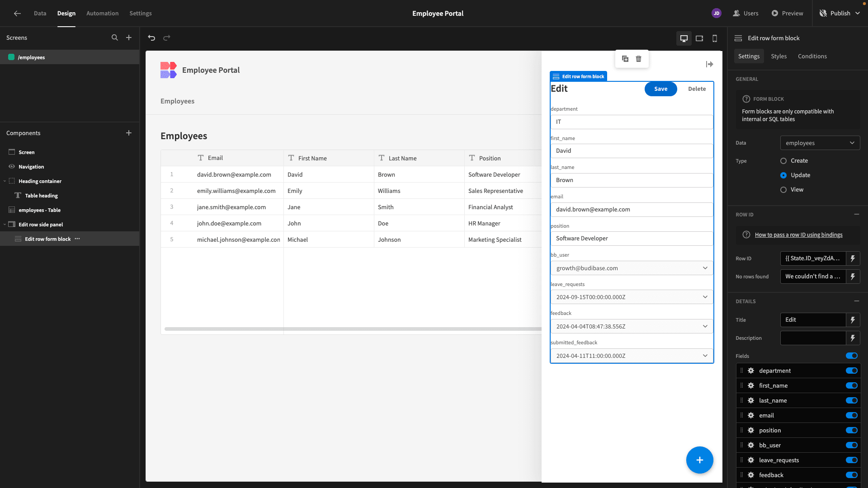Collapse the DETAILS section

(x=856, y=301)
